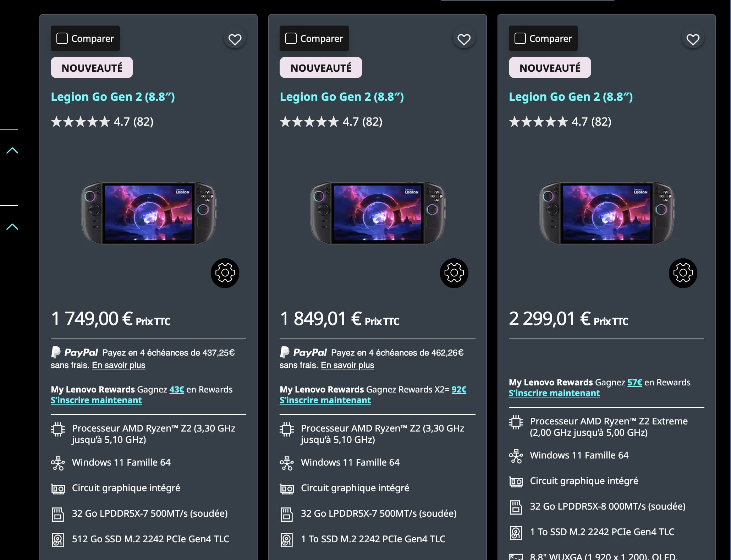
Task: Click PayPal logo on the second card
Action: coord(303,352)
